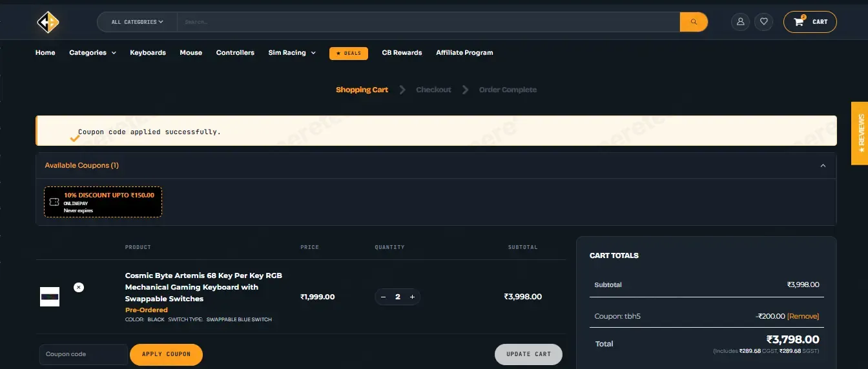This screenshot has height=369, width=868.
Task: Collapse the Available Coupons section
Action: click(823, 166)
